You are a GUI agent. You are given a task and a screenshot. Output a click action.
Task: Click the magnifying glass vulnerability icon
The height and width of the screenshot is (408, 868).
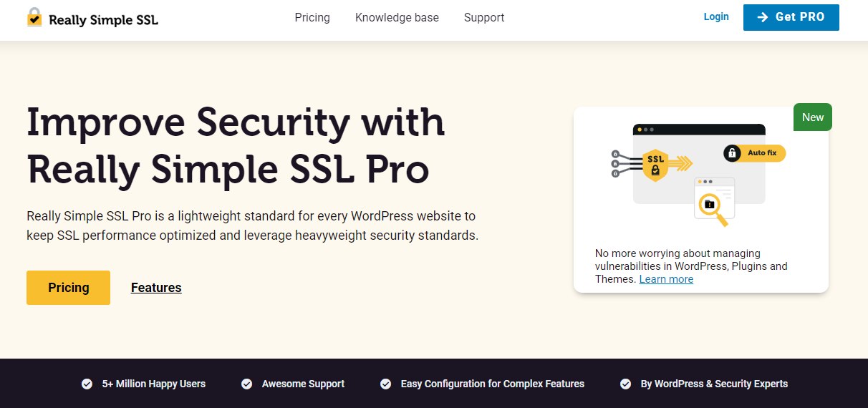pos(713,208)
